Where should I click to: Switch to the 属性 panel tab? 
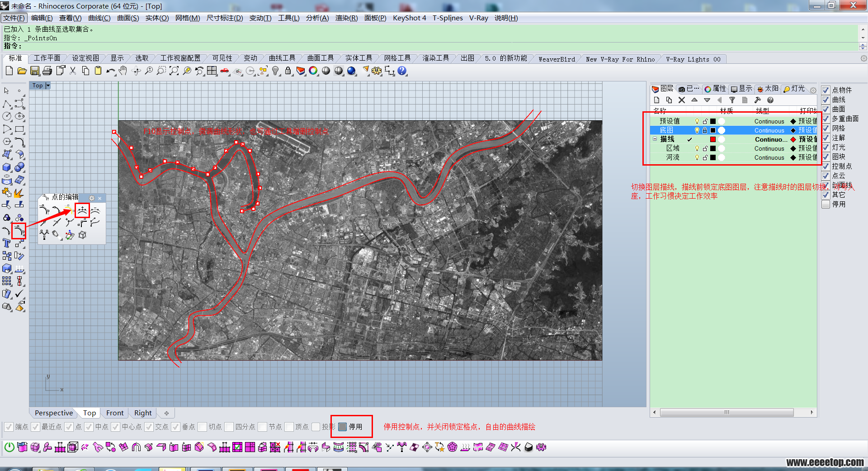[x=715, y=89]
